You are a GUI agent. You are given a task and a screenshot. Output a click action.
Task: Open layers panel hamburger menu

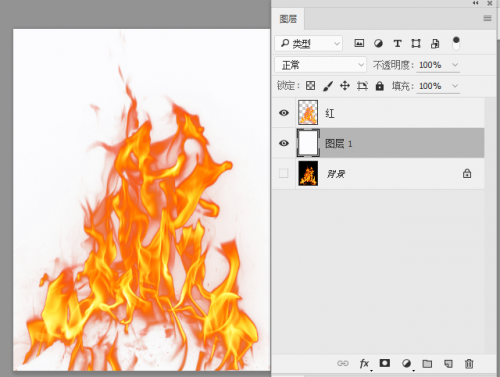click(x=487, y=18)
